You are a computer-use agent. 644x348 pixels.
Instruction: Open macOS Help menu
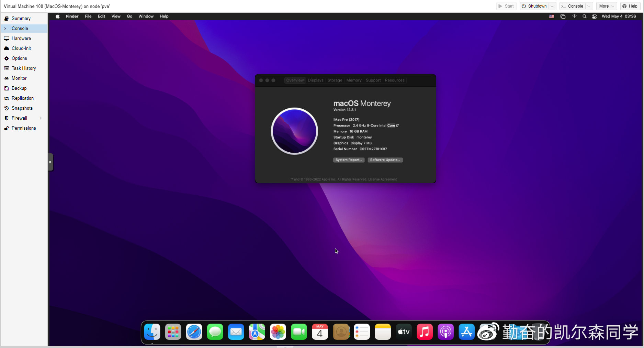(x=164, y=16)
